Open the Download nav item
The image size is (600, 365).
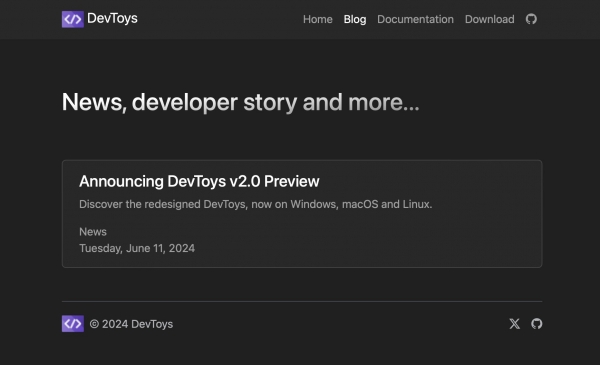click(x=489, y=19)
